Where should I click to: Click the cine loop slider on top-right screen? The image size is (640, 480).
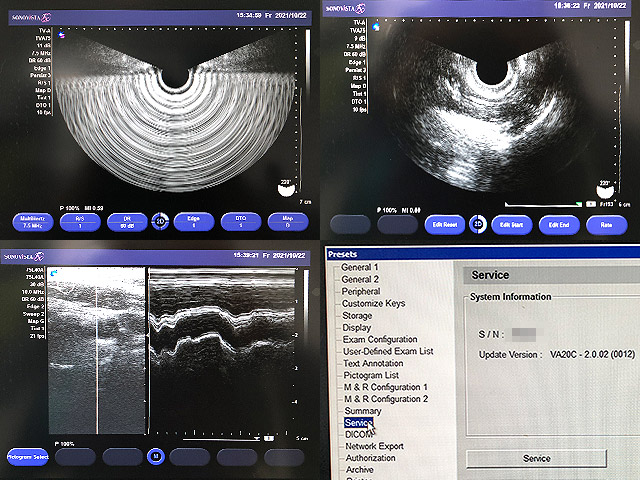click(x=543, y=204)
